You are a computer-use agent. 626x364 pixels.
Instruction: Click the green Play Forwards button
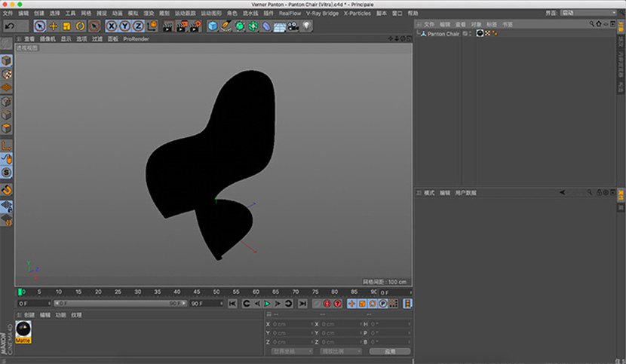267,304
